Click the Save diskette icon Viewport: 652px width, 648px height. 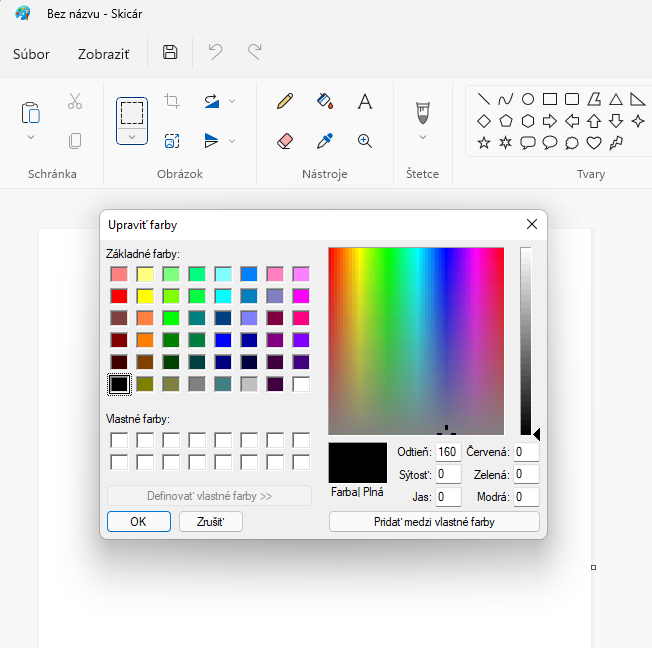(170, 53)
